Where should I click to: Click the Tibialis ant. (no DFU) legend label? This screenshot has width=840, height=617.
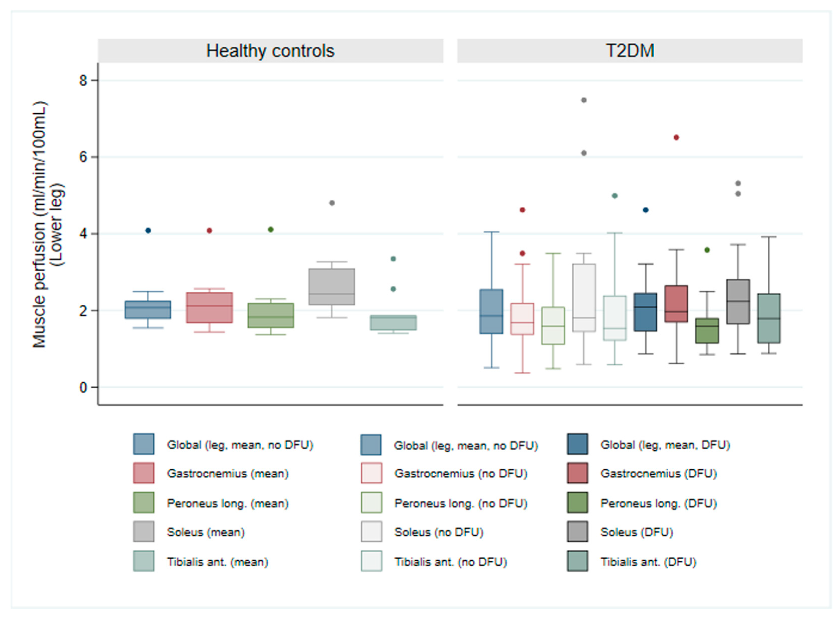[x=451, y=562]
